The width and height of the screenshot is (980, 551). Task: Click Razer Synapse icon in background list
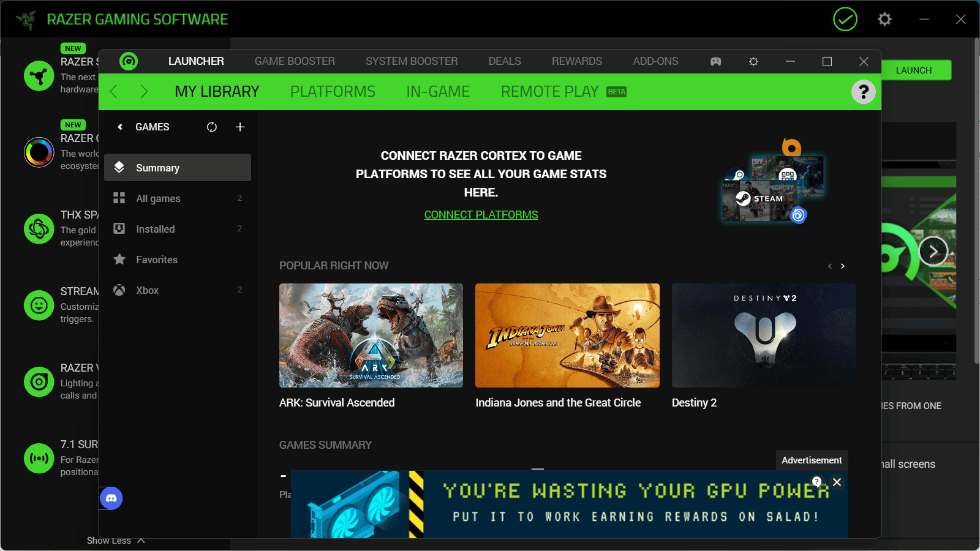pos(39,76)
